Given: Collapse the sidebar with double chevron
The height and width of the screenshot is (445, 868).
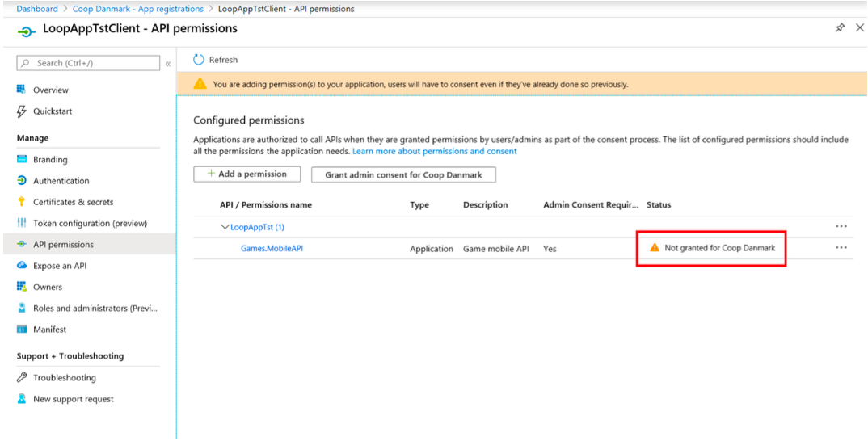Looking at the screenshot, I should [168, 64].
